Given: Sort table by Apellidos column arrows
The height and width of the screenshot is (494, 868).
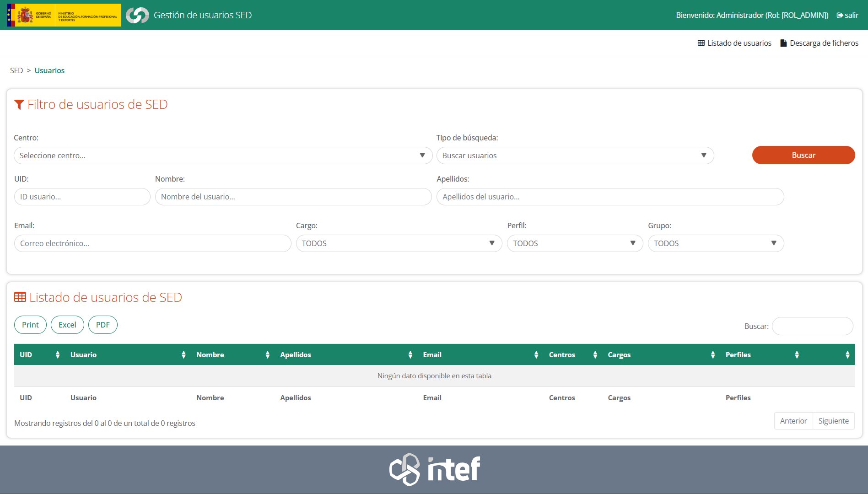Looking at the screenshot, I should click(x=410, y=354).
